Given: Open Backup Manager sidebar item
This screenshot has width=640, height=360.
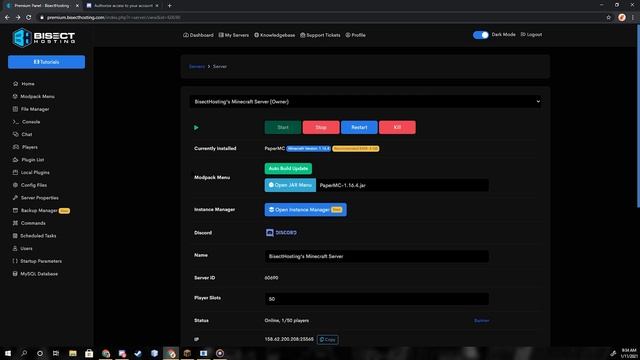Looking at the screenshot, I should point(41,210).
